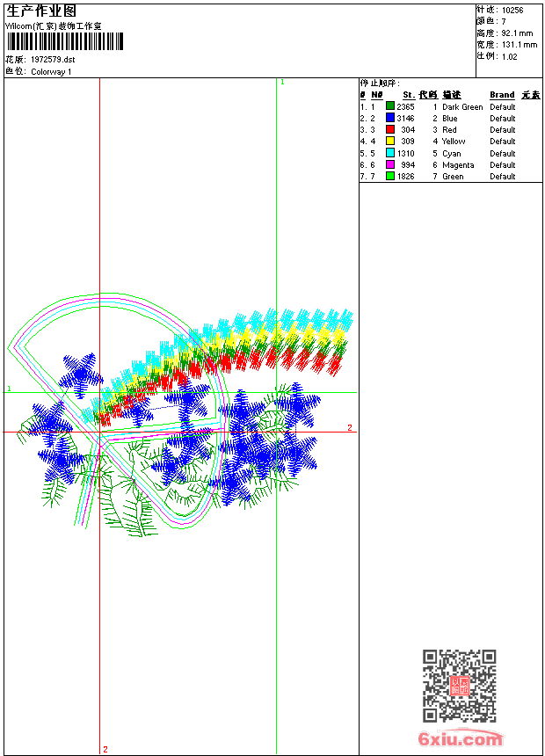Select the Brand column header
Screen dimensions: 545x756
(502, 95)
